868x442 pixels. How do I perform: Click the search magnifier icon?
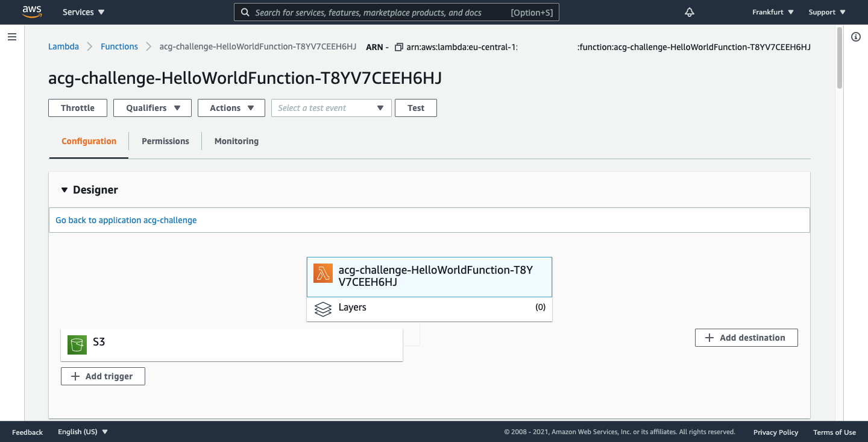tap(245, 12)
